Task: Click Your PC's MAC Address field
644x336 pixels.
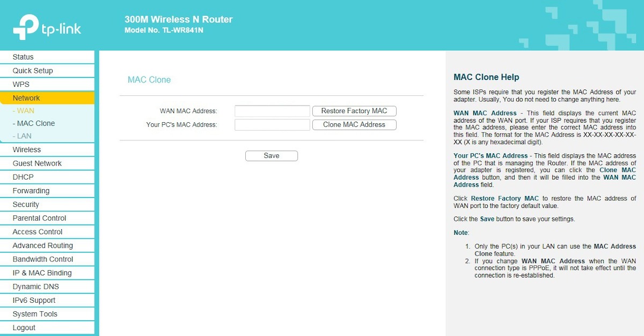Action: [x=272, y=124]
